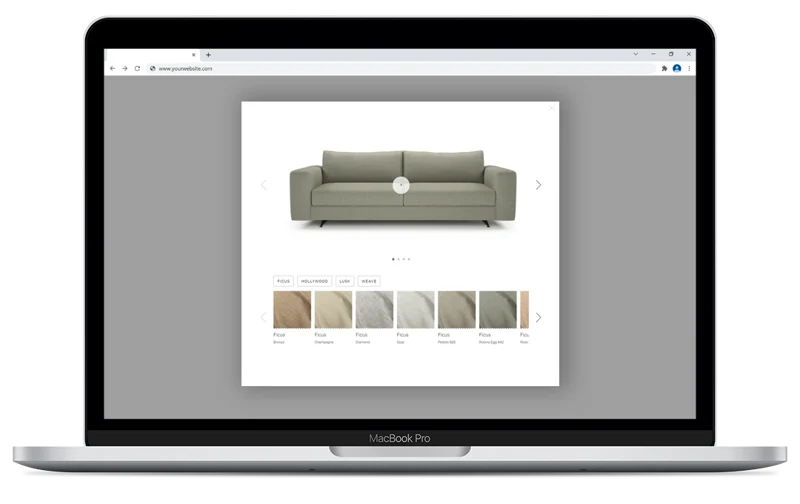
Task: Switch to the FICUS fabric tab
Action: click(283, 281)
